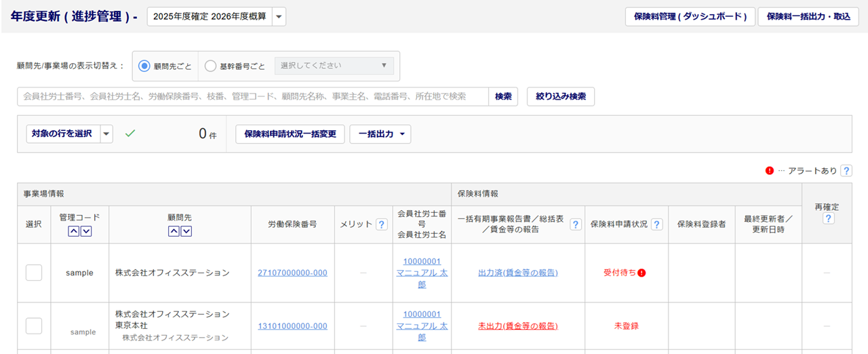Screen dimensions: 868x354
Task: Select the 顧問先ごと radio button
Action: [x=144, y=66]
